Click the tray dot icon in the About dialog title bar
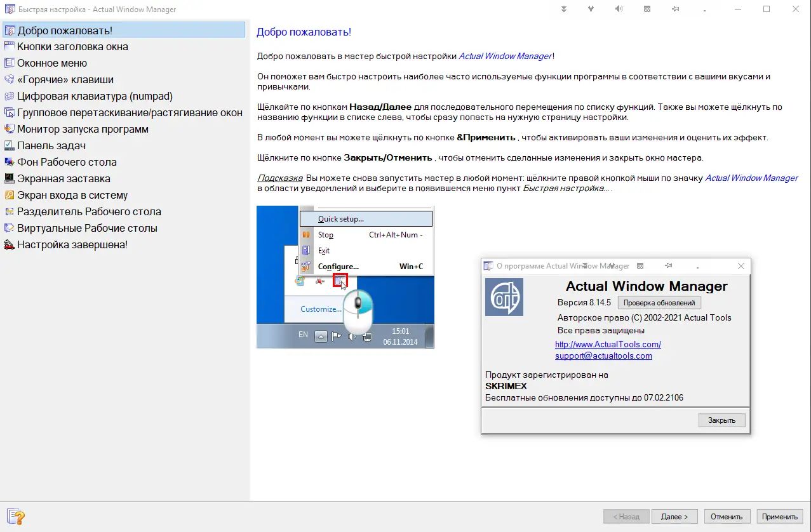The image size is (811, 532). (697, 268)
